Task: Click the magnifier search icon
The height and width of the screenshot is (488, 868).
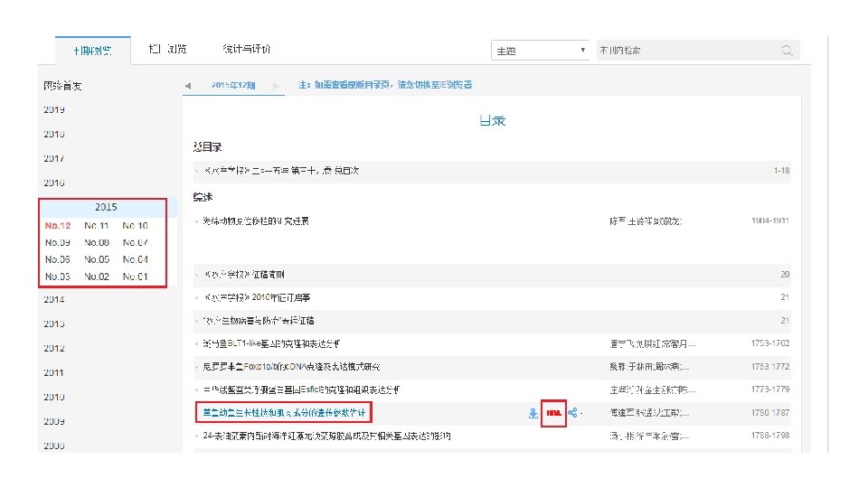Action: [787, 51]
